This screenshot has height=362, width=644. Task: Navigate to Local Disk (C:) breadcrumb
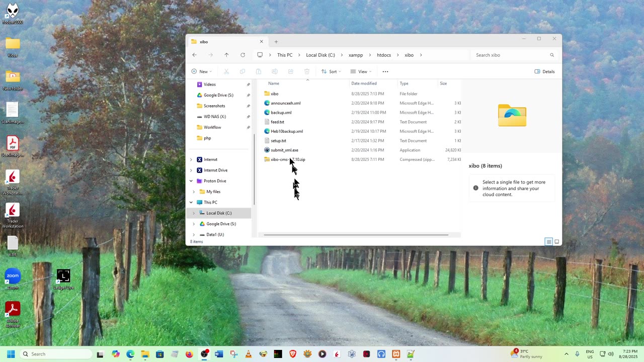[320, 55]
